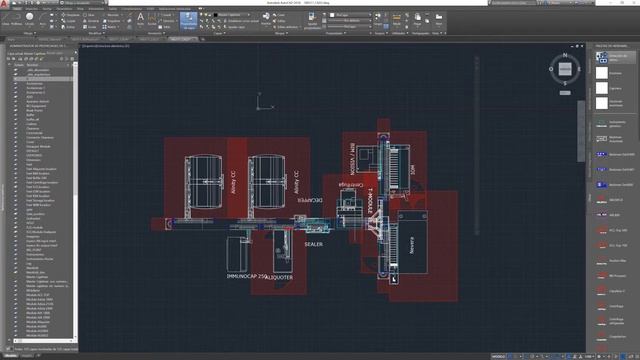Select the Nevera label in drawing
640x360 pixels.
pyautogui.click(x=411, y=245)
